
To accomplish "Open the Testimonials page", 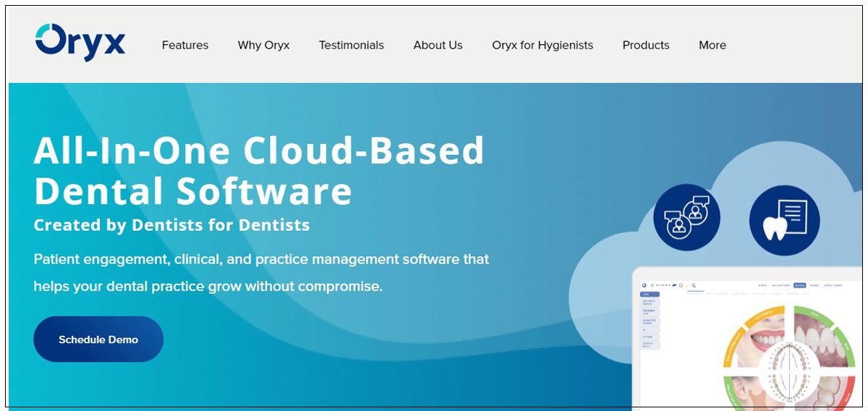I will point(352,45).
